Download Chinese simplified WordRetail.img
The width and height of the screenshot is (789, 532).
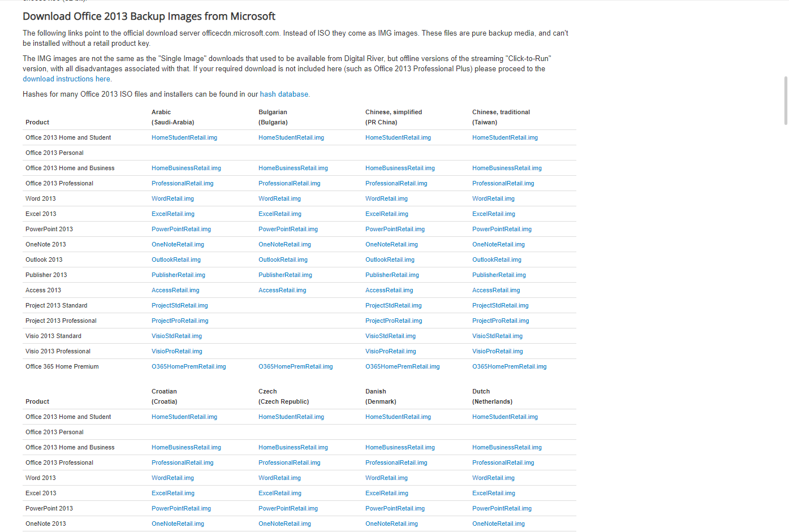(386, 199)
